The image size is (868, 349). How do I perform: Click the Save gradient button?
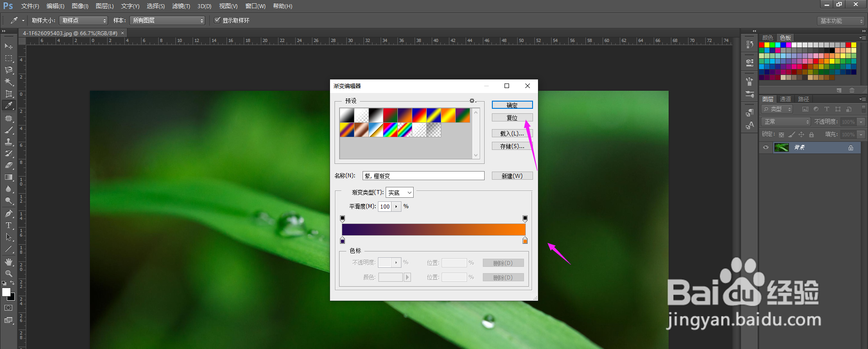512,146
